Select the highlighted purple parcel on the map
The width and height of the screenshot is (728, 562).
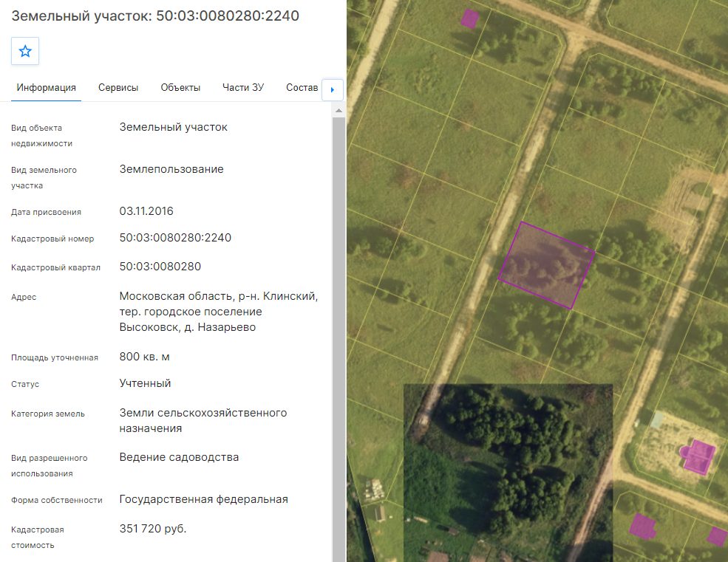(546, 265)
